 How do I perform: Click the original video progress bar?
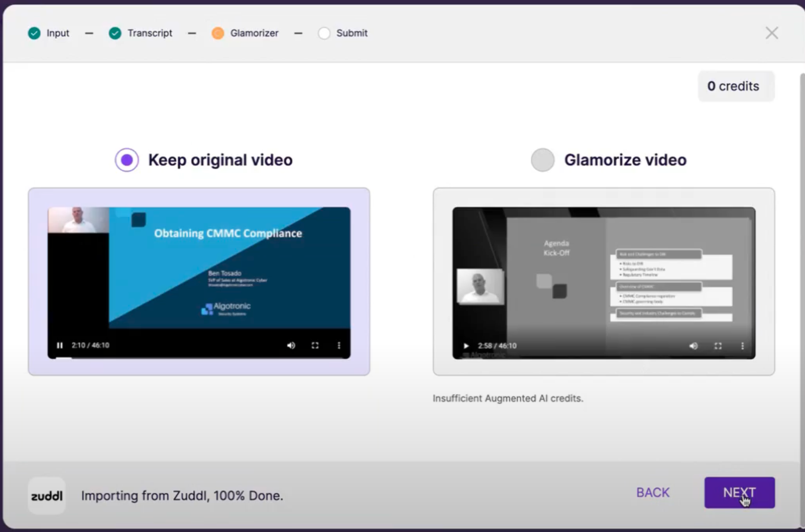(x=199, y=358)
